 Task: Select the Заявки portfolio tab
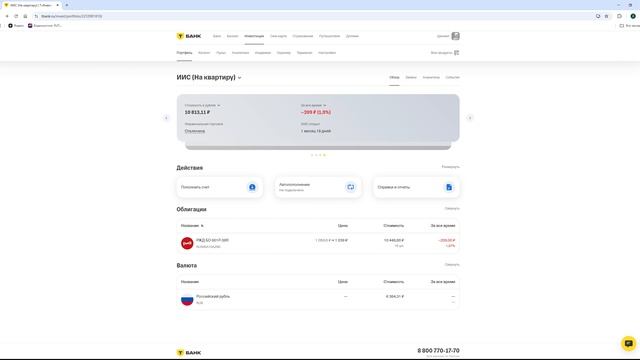pos(411,77)
